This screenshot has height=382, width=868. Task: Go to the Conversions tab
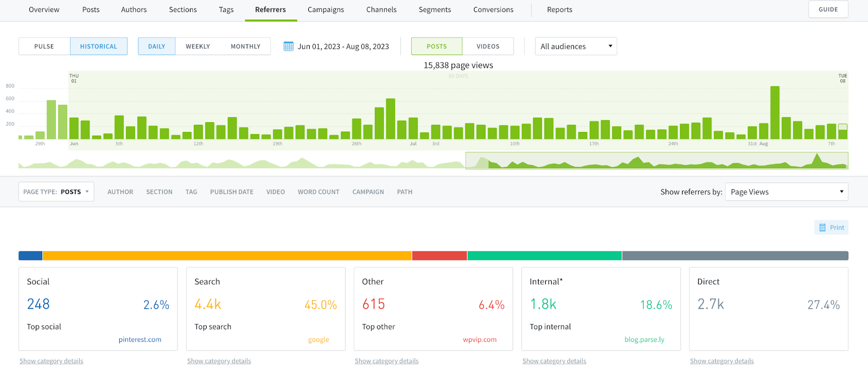click(x=493, y=10)
